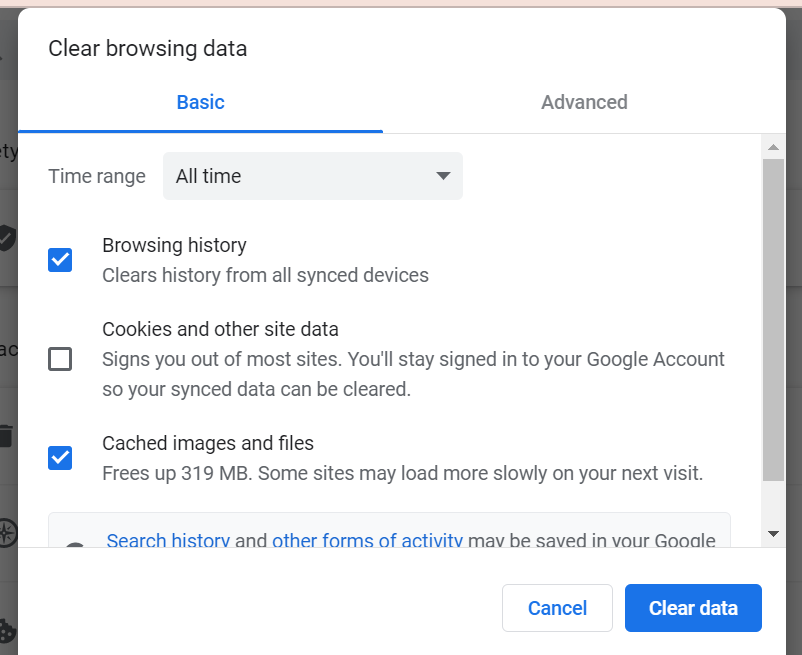Open the other forms of activity link
Viewport: 802px width, 655px height.
pos(367,540)
